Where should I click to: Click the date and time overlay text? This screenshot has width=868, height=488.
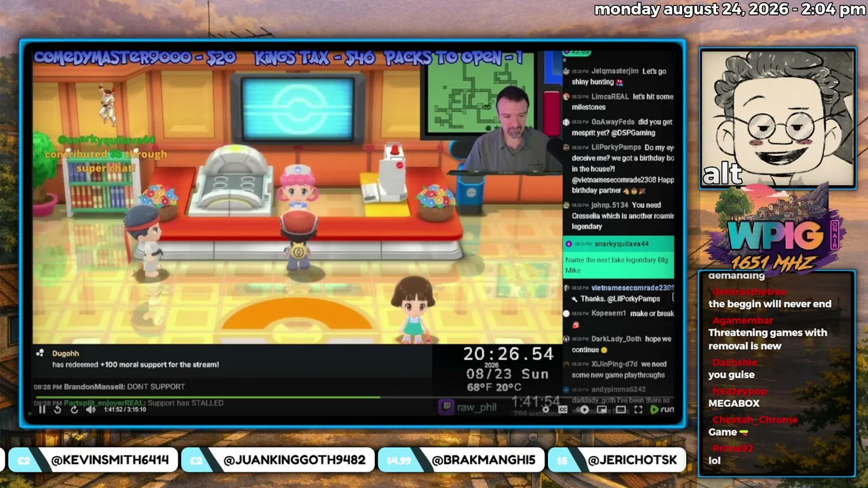[x=730, y=9]
